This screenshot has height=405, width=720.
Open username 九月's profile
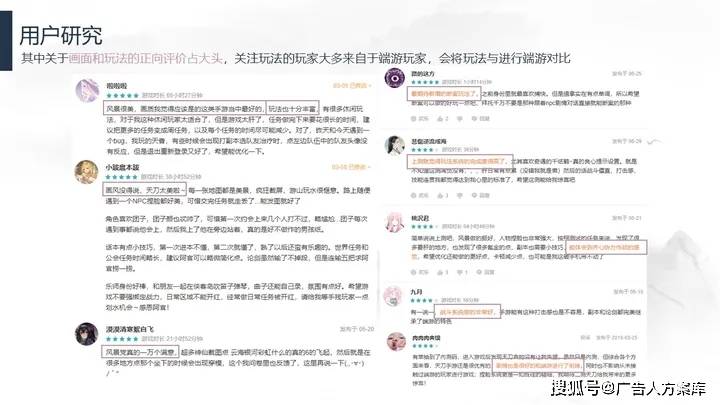tap(416, 292)
